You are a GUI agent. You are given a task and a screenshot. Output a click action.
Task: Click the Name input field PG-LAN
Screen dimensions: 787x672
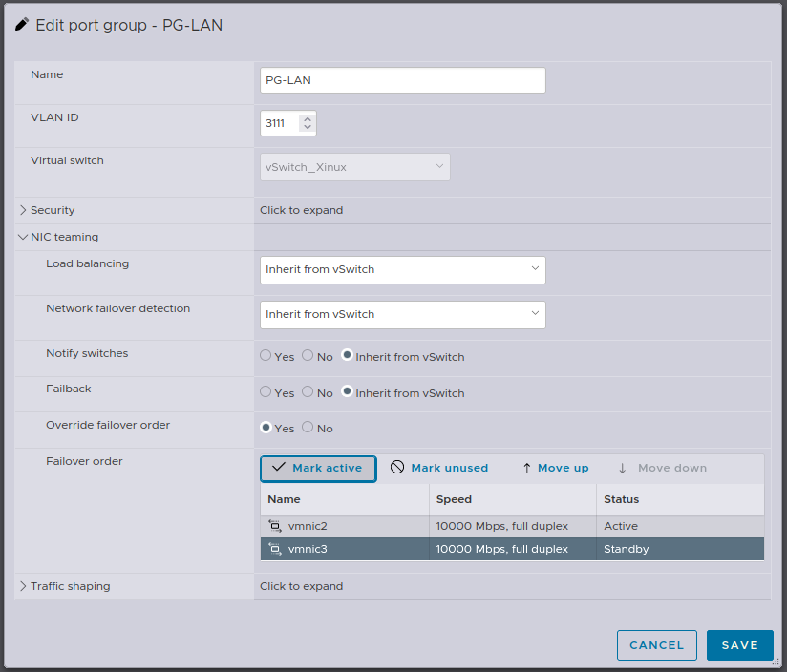[x=402, y=80]
